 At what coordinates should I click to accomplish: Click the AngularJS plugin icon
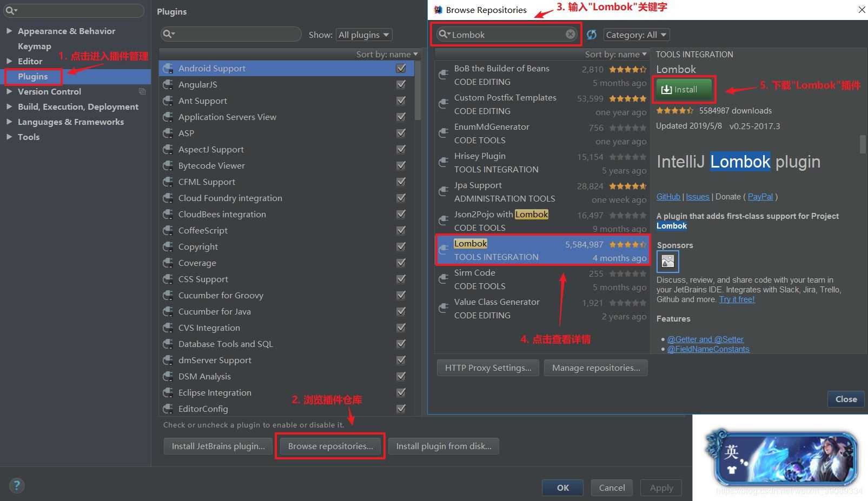(x=168, y=85)
